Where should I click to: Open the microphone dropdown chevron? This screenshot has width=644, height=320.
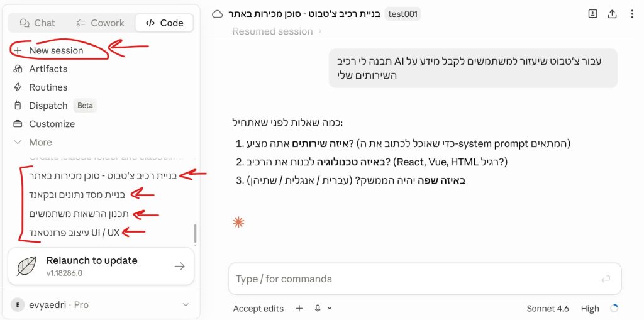pyautogui.click(x=330, y=309)
